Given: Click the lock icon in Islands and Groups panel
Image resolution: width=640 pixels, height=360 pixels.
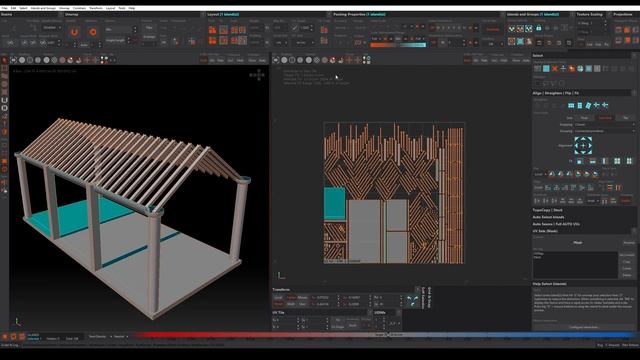Looking at the screenshot, I should [x=538, y=29].
